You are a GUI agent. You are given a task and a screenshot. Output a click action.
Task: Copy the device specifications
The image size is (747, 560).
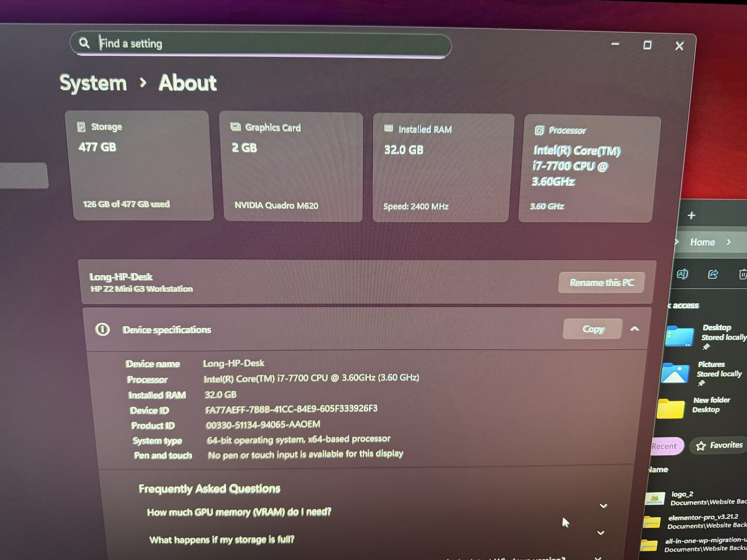pyautogui.click(x=592, y=329)
